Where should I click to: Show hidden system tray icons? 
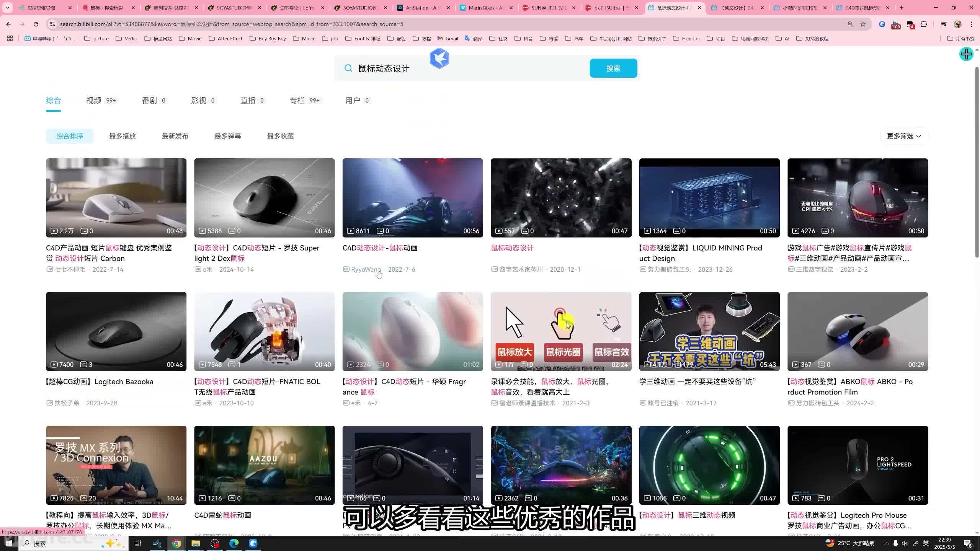(886, 543)
